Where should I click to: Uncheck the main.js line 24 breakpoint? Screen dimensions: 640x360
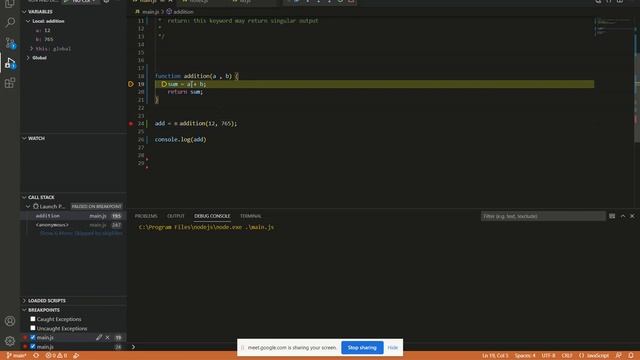coord(33,347)
